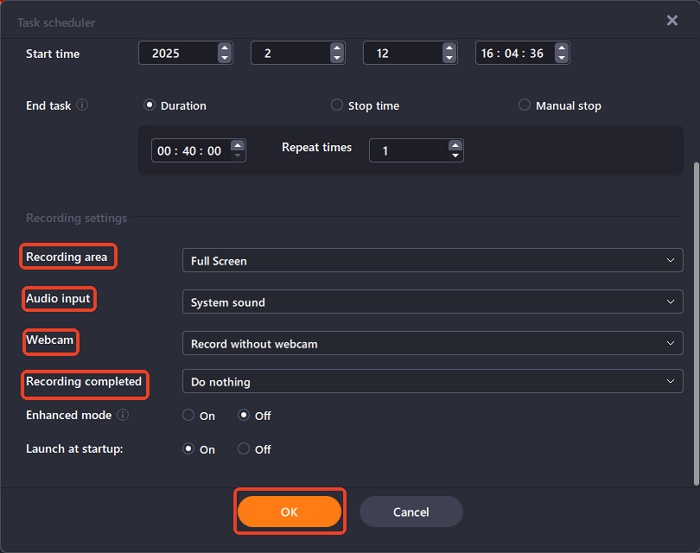700x553 pixels.
Task: Open the Recording area dropdown
Action: point(432,261)
